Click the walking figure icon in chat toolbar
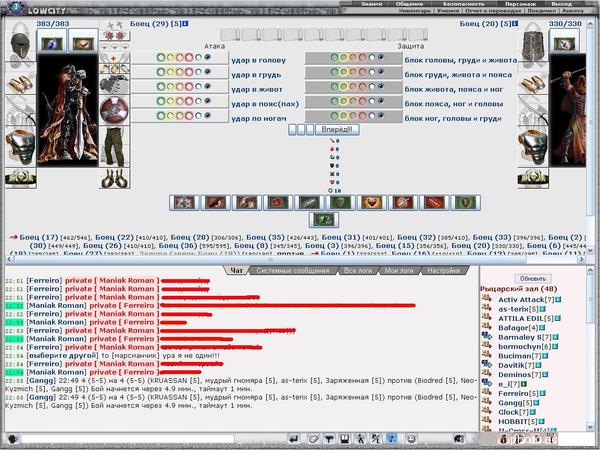This screenshot has width=600, height=450. pyautogui.click(x=360, y=439)
